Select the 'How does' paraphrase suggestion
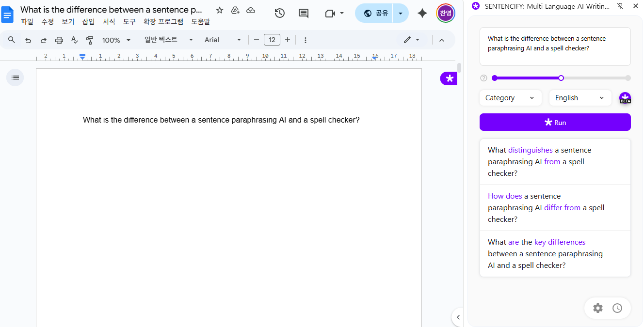This screenshot has height=327, width=644. tap(555, 208)
